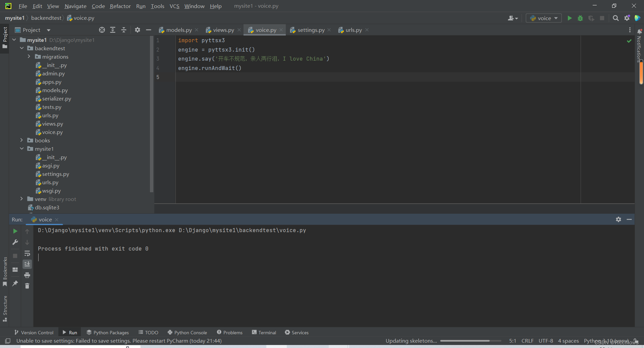This screenshot has width=644, height=348.
Task: Open the voice run configuration dropdown
Action: point(556,18)
